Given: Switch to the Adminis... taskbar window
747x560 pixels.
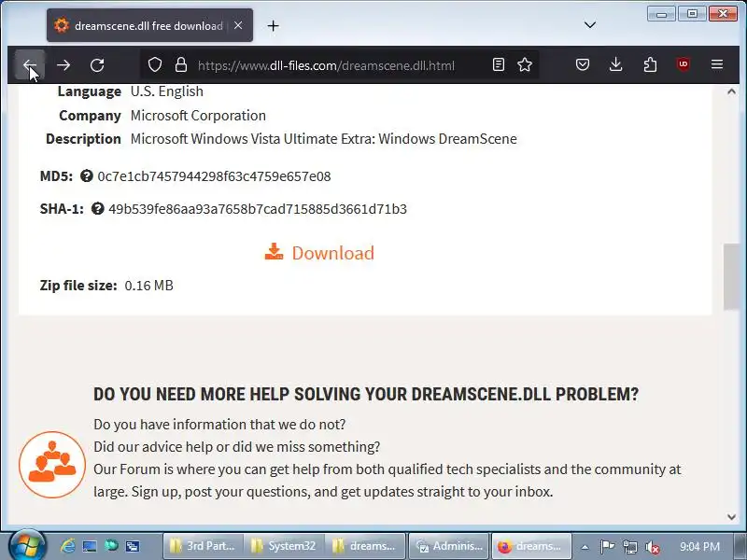Looking at the screenshot, I should pyautogui.click(x=449, y=546).
